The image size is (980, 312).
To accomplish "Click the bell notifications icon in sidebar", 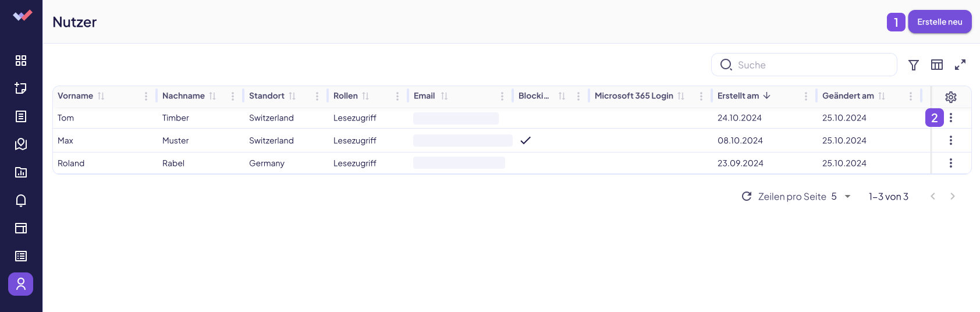I will click(x=21, y=200).
